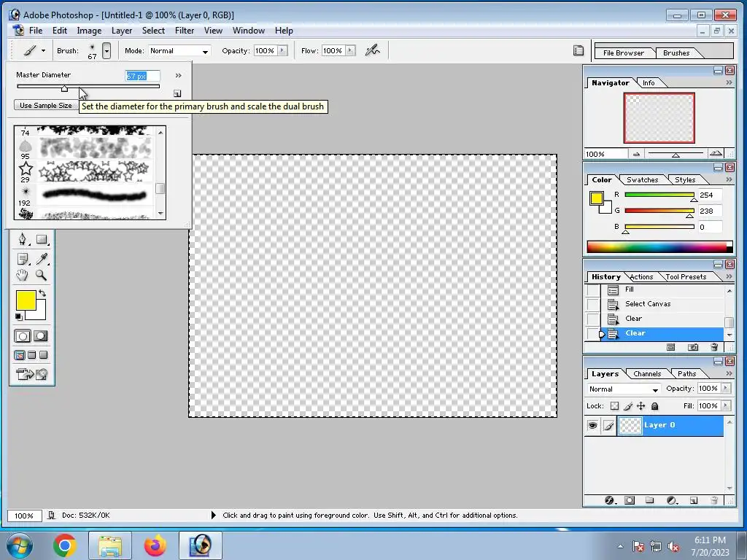The height and width of the screenshot is (560, 747).
Task: Switch to the Actions tab
Action: point(641,276)
